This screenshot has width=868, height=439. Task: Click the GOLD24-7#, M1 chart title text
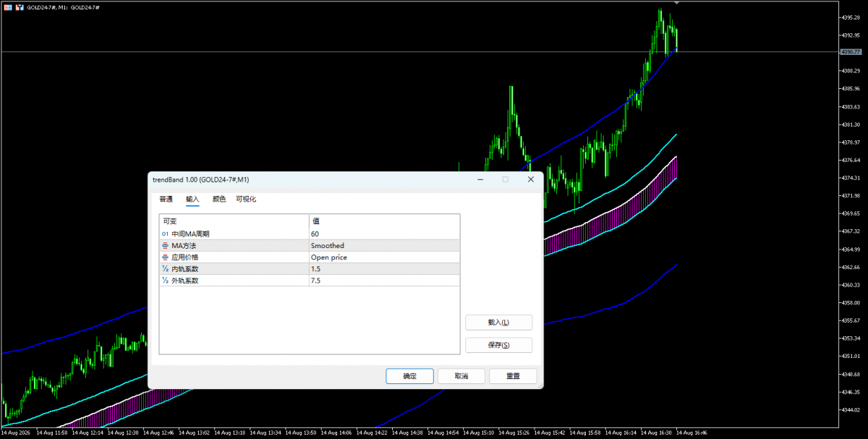pyautogui.click(x=63, y=7)
